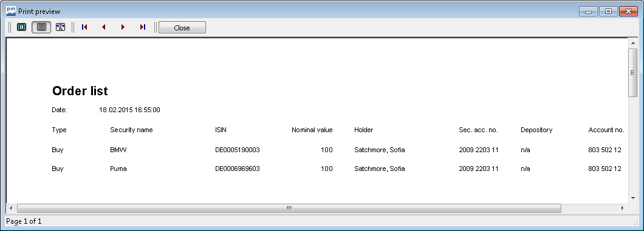Click the pm application icon in title bar

tap(11, 11)
